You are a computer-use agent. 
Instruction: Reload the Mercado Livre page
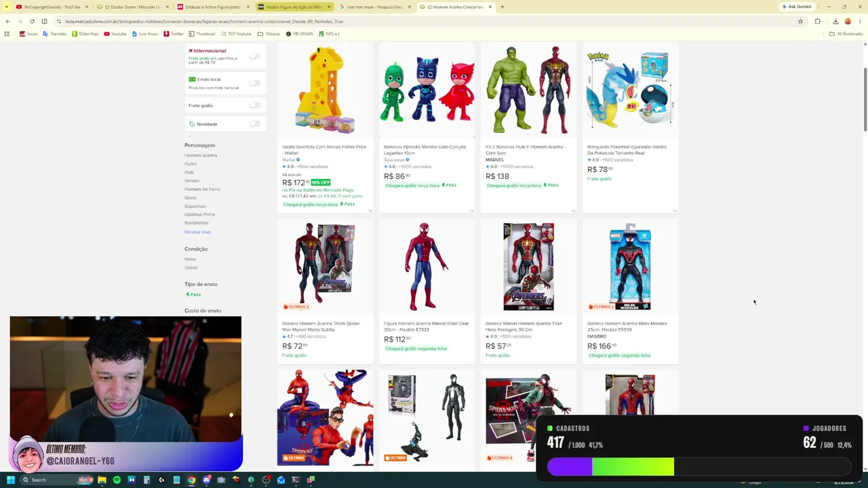[x=32, y=21]
